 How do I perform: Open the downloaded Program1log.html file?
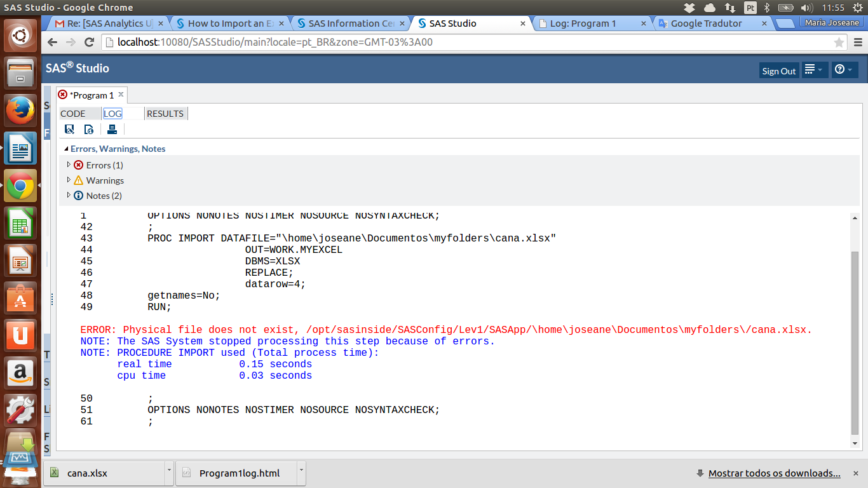coord(236,473)
